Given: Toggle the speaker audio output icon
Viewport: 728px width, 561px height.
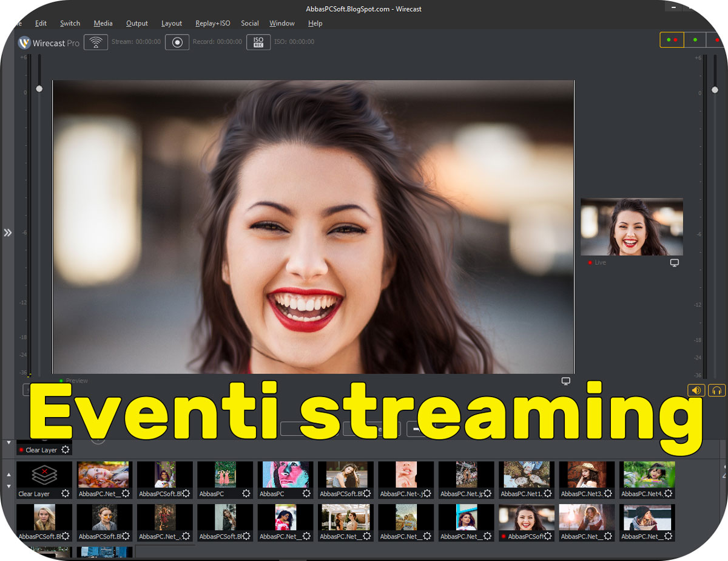Looking at the screenshot, I should pos(696,390).
